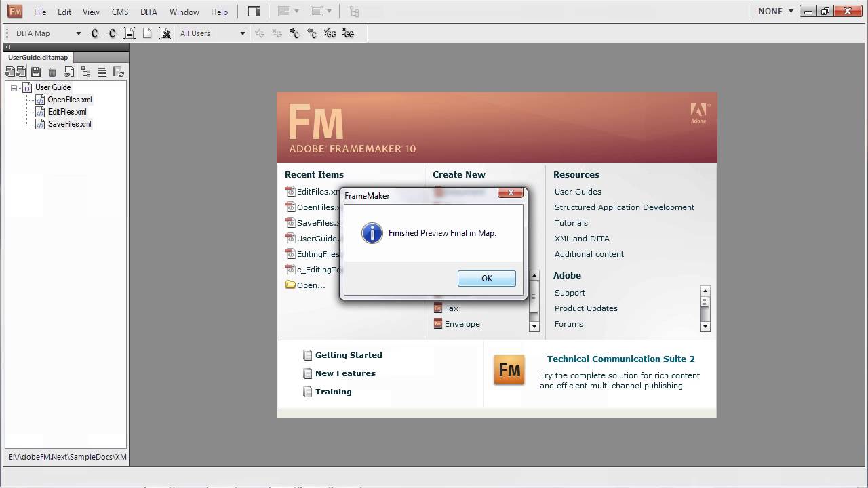868x488 pixels.
Task: Open the Edit menu
Action: (64, 12)
